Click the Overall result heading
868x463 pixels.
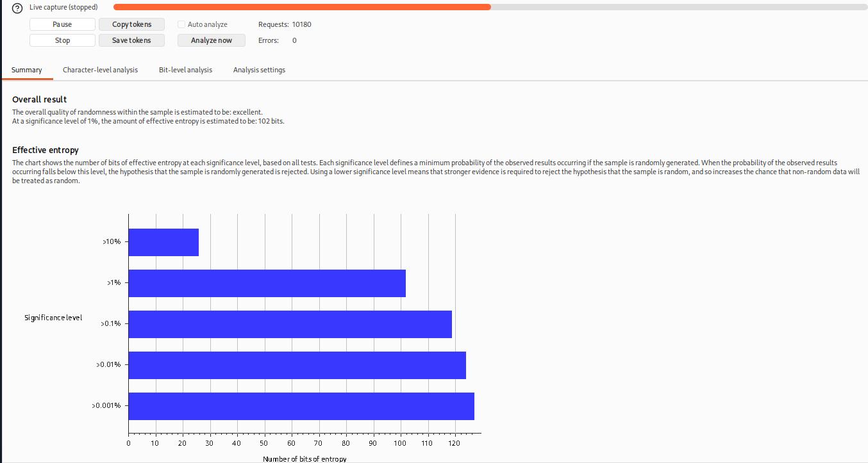coord(39,99)
